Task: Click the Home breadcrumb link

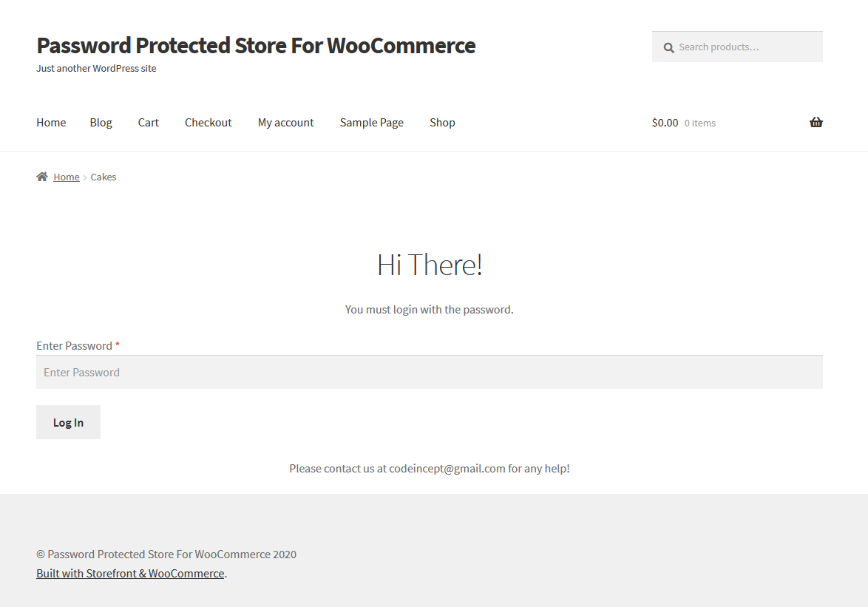Action: [x=67, y=177]
